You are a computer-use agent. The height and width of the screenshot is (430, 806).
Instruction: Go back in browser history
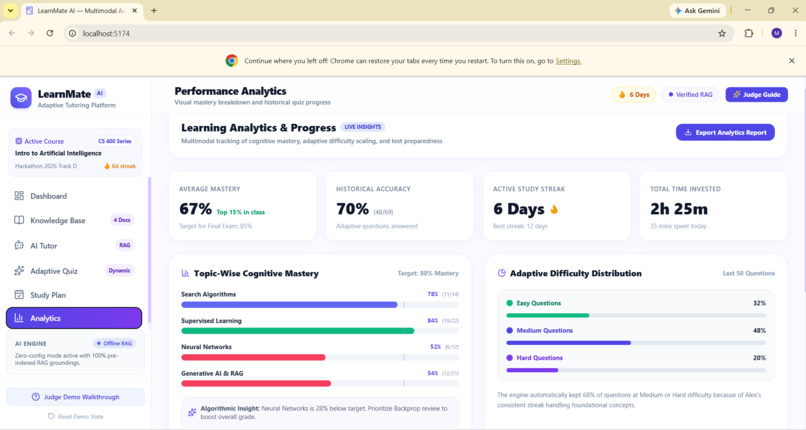point(12,33)
